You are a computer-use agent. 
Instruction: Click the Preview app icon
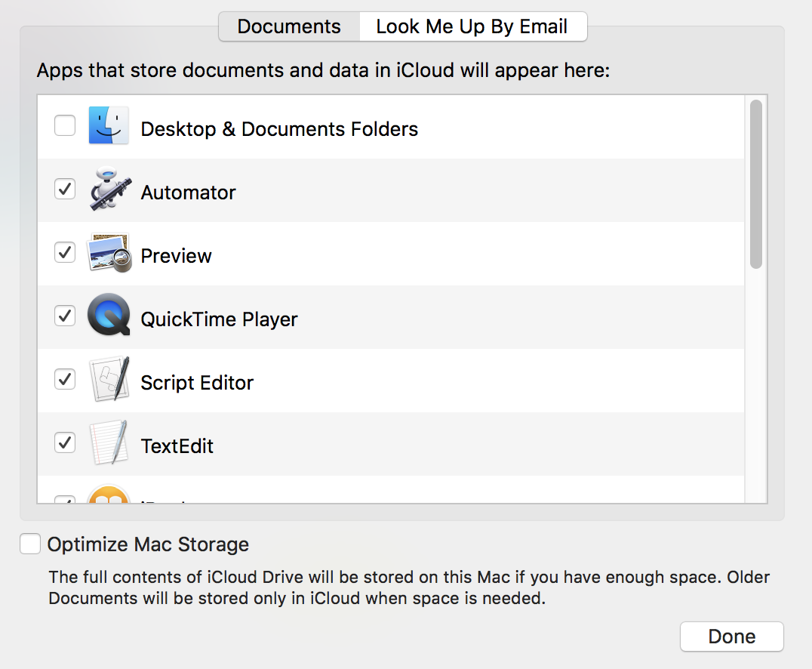click(109, 252)
